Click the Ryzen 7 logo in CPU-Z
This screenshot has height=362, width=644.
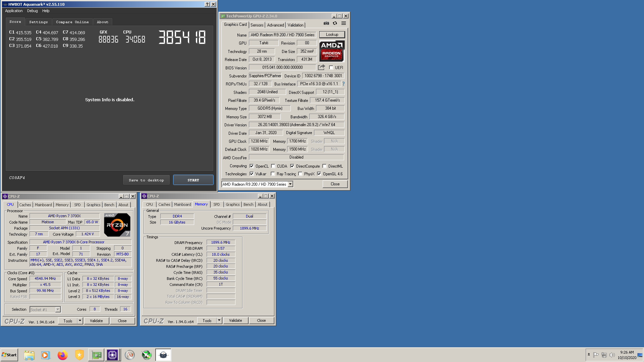click(117, 225)
